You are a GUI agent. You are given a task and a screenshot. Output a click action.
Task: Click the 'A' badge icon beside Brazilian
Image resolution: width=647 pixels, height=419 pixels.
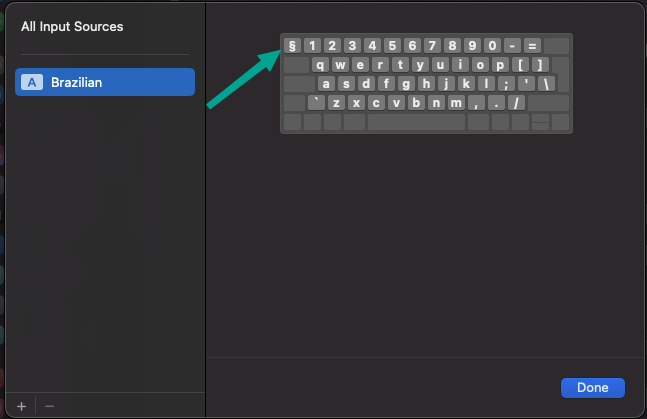pyautogui.click(x=32, y=82)
